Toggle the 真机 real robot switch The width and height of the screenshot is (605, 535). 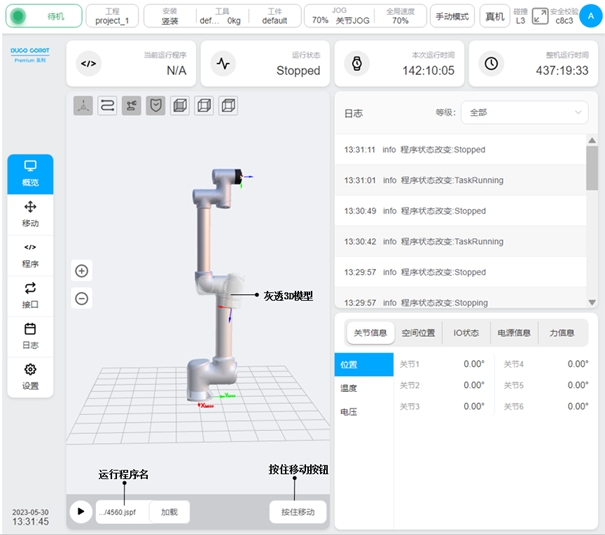(x=494, y=16)
